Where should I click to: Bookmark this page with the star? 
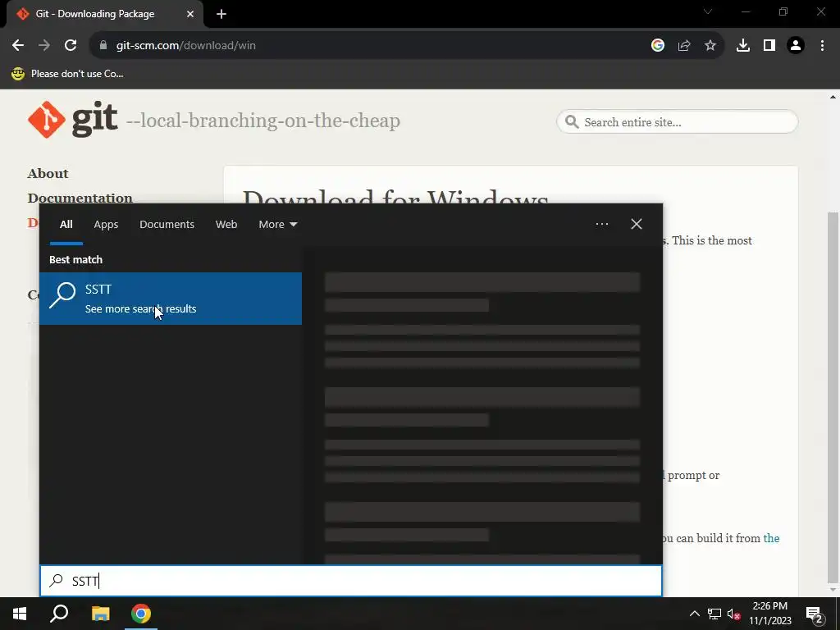pos(710,46)
